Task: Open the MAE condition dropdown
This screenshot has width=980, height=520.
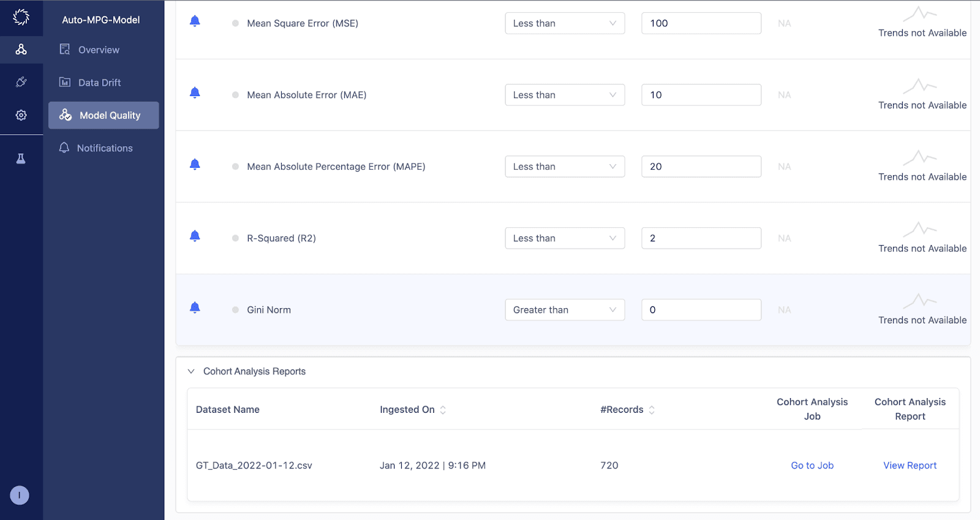Action: (565, 95)
